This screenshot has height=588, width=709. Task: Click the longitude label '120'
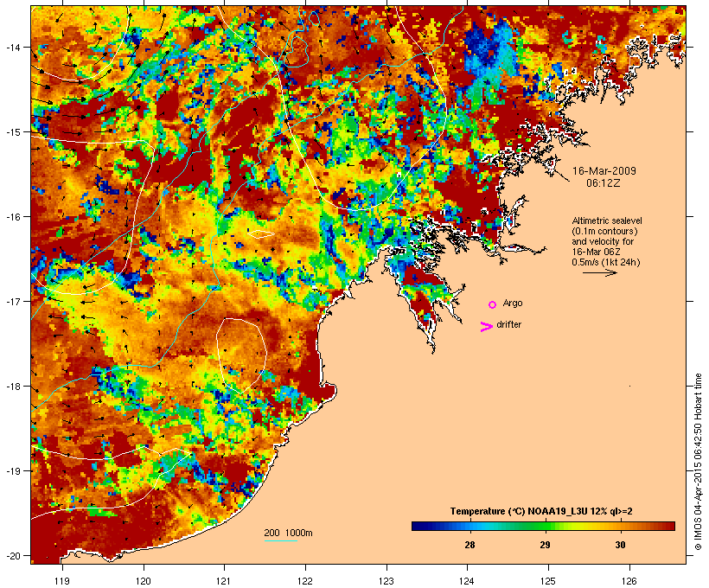click(x=144, y=581)
